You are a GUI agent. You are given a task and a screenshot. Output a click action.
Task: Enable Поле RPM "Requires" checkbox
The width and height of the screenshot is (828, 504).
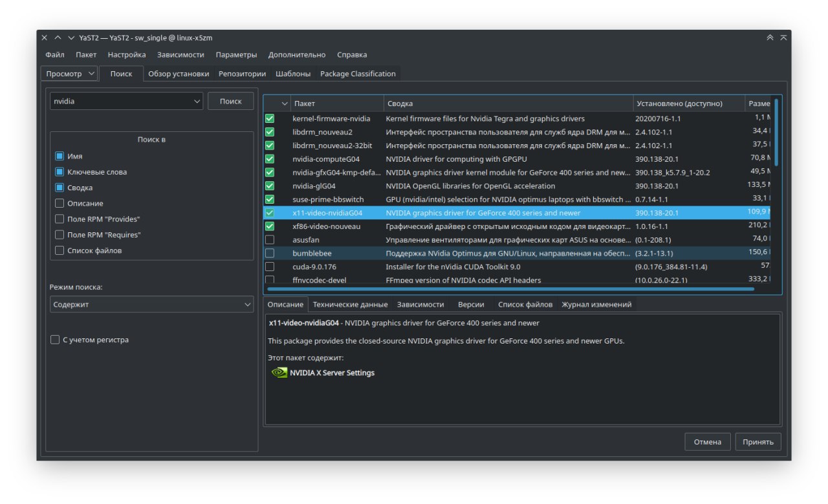60,235
